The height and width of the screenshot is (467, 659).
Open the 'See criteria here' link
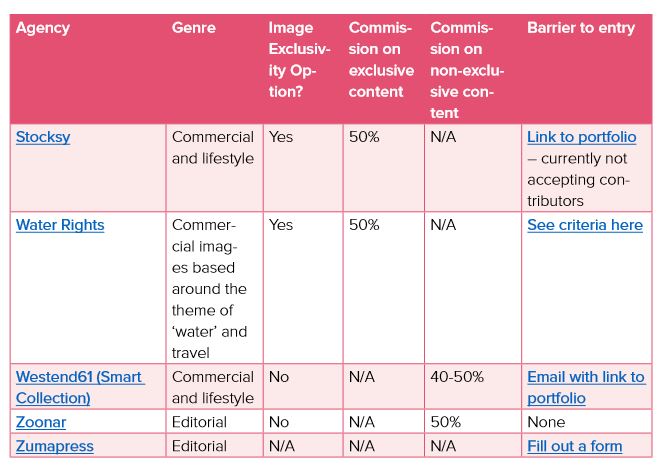[x=585, y=225]
